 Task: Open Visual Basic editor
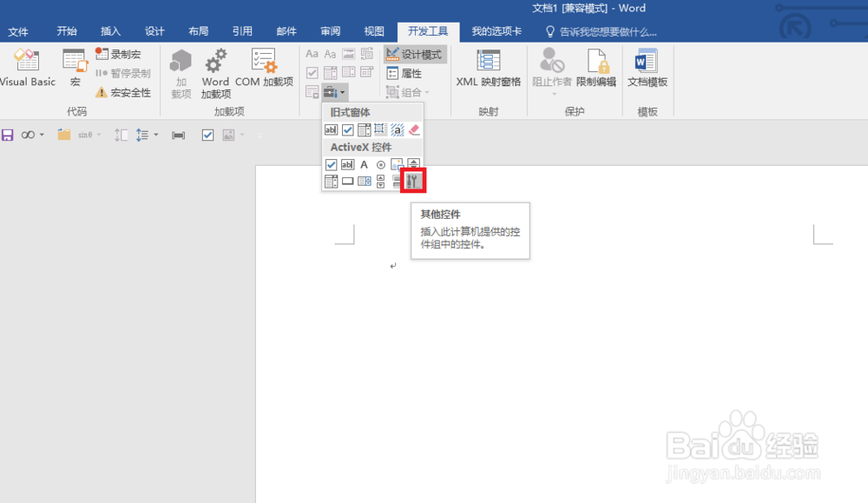(28, 68)
